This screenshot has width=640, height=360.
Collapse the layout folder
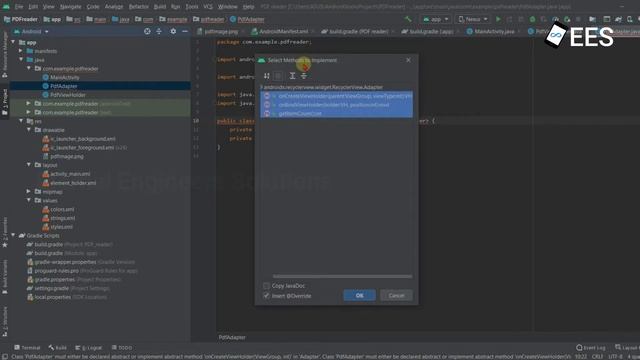point(29,165)
